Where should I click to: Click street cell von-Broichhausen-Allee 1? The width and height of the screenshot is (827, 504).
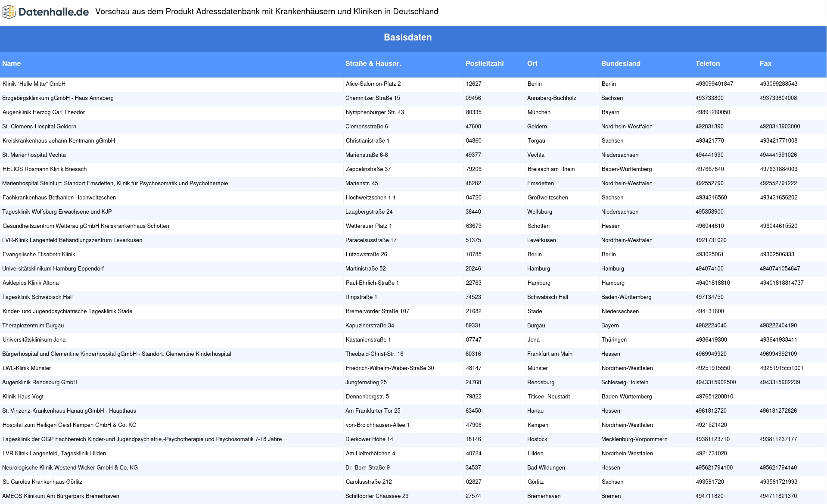(x=378, y=425)
